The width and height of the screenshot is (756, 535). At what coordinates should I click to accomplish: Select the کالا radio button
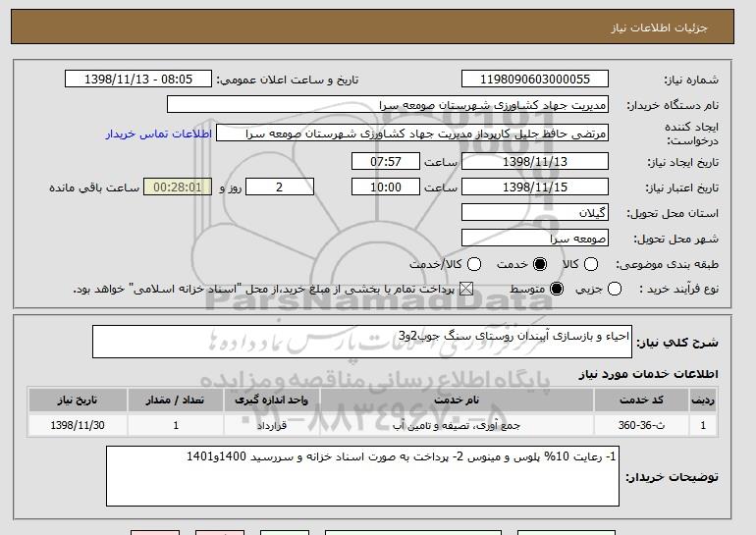click(x=591, y=264)
